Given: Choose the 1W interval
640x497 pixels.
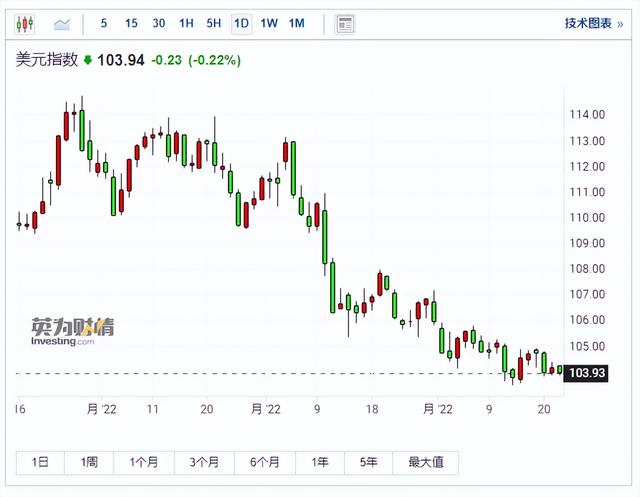Looking at the screenshot, I should [x=269, y=23].
